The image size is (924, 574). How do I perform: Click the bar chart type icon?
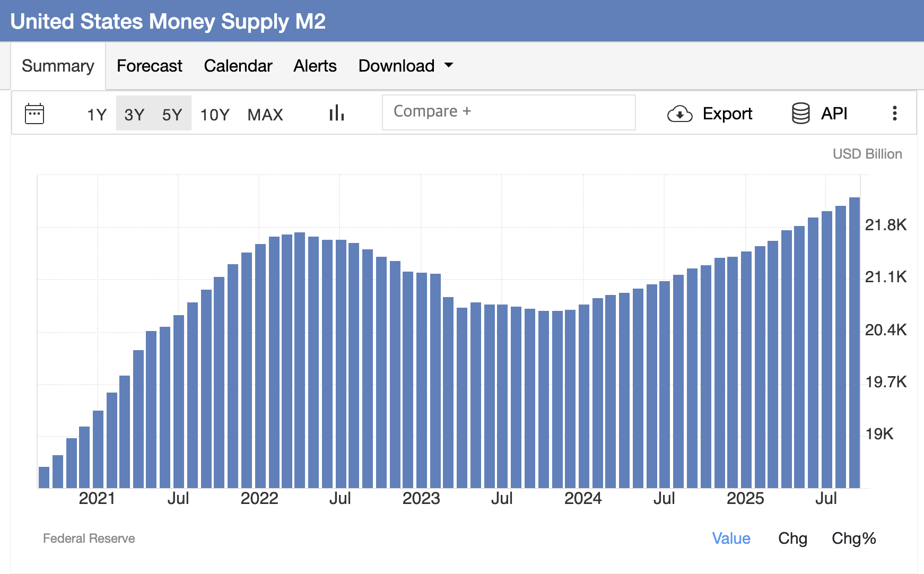(x=336, y=113)
